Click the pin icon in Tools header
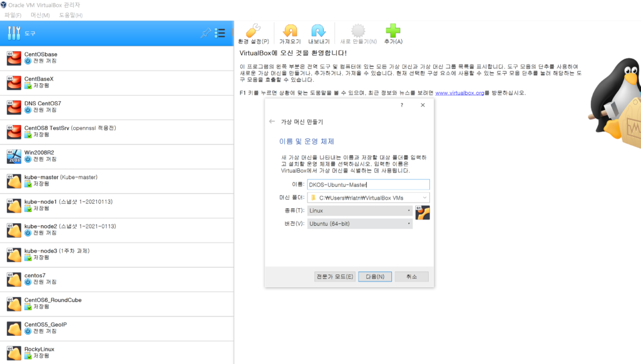 point(205,33)
